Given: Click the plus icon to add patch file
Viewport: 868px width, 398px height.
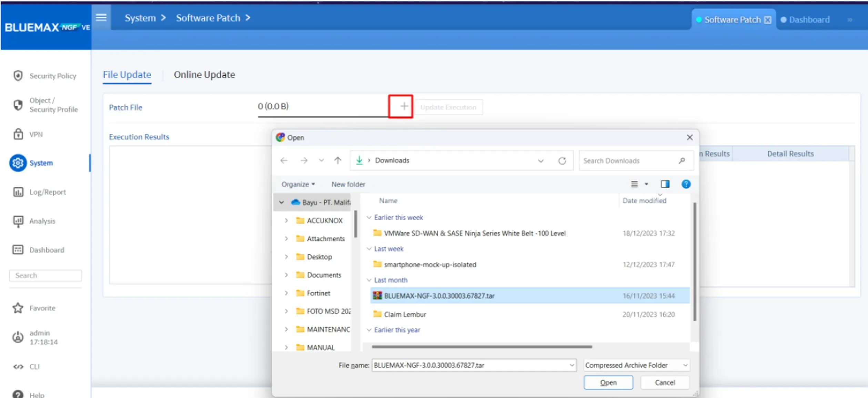Looking at the screenshot, I should 404,106.
